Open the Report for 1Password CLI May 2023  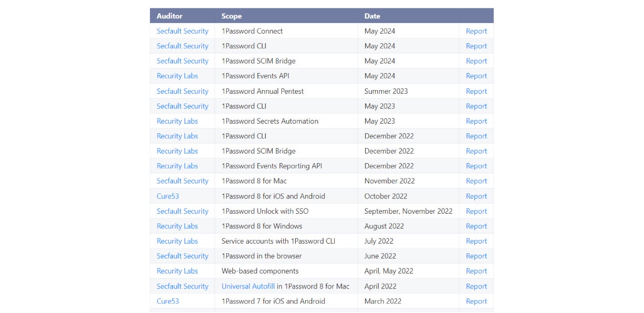[476, 106]
